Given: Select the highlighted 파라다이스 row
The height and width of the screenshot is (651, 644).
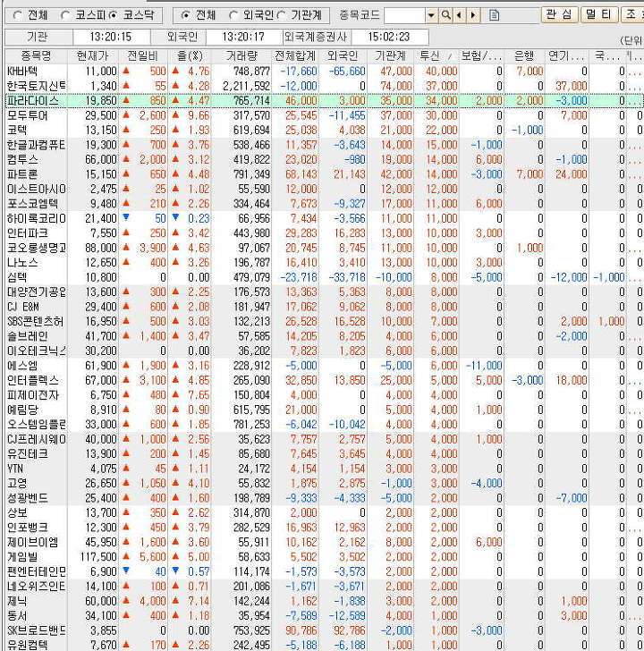Looking at the screenshot, I should (324, 101).
